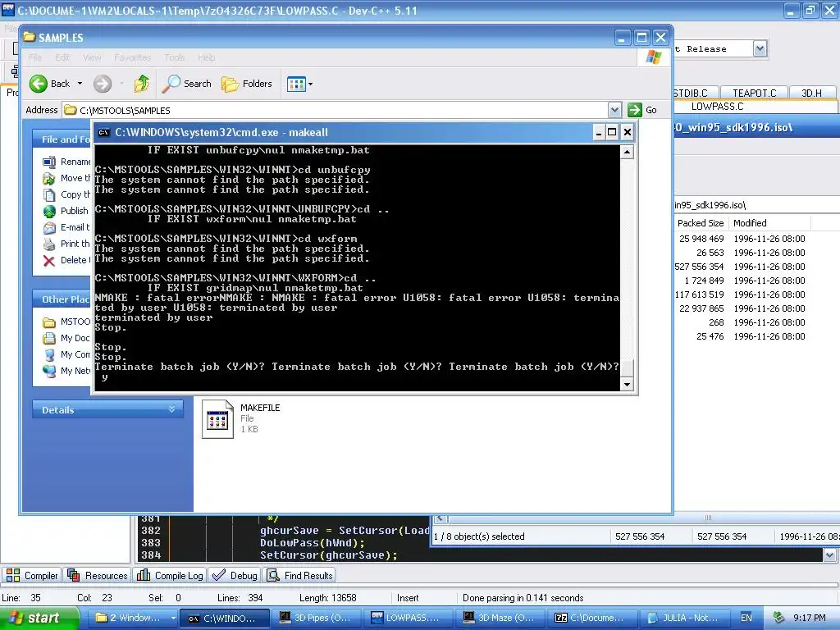Click the Forward arrow icon in Explorer toolbar
The height and width of the screenshot is (630, 840).
[103, 84]
